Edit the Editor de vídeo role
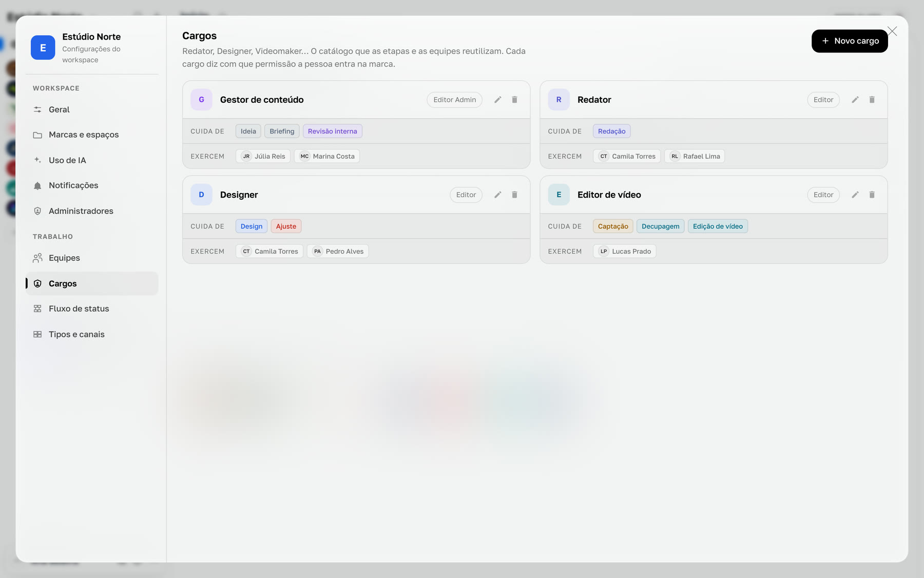 855,195
